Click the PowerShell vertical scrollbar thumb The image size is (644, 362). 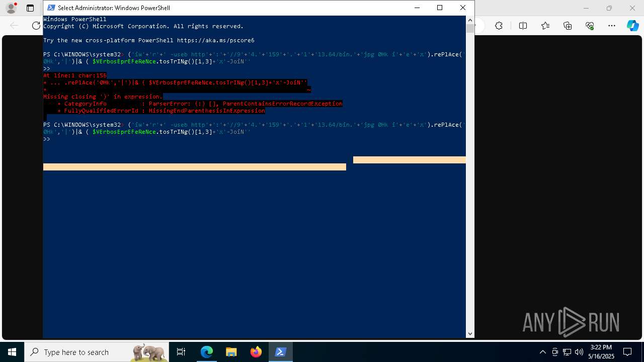[x=470, y=28]
